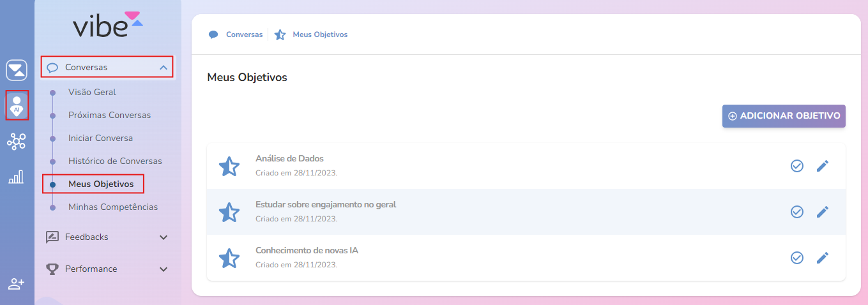Image resolution: width=868 pixels, height=305 pixels.
Task: Collapse the Conversas menu chevron
Action: click(164, 68)
